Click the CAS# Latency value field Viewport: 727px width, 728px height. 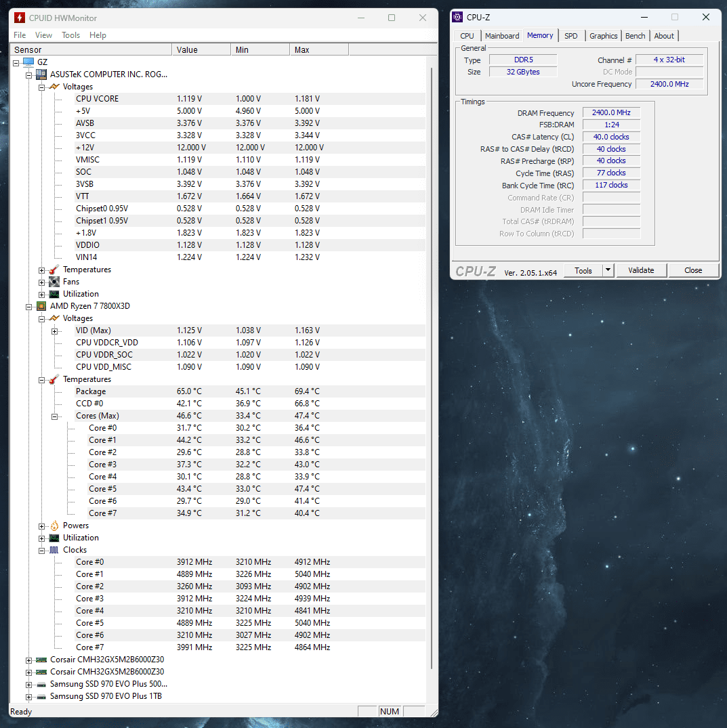pos(611,137)
